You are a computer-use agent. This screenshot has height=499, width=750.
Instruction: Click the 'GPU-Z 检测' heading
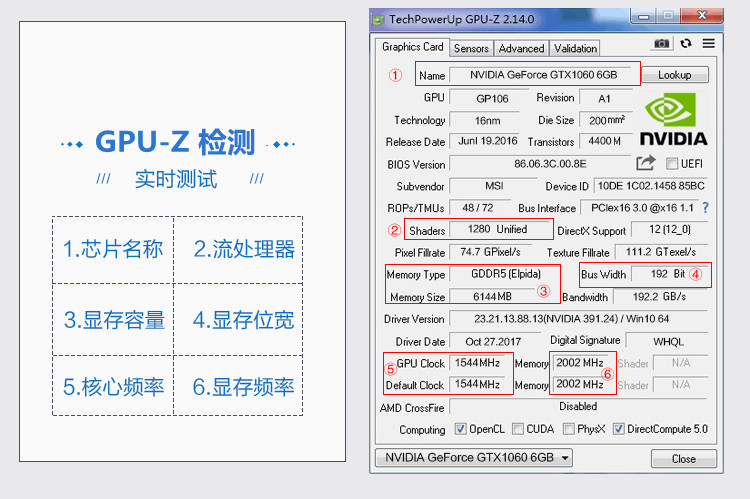(x=175, y=142)
